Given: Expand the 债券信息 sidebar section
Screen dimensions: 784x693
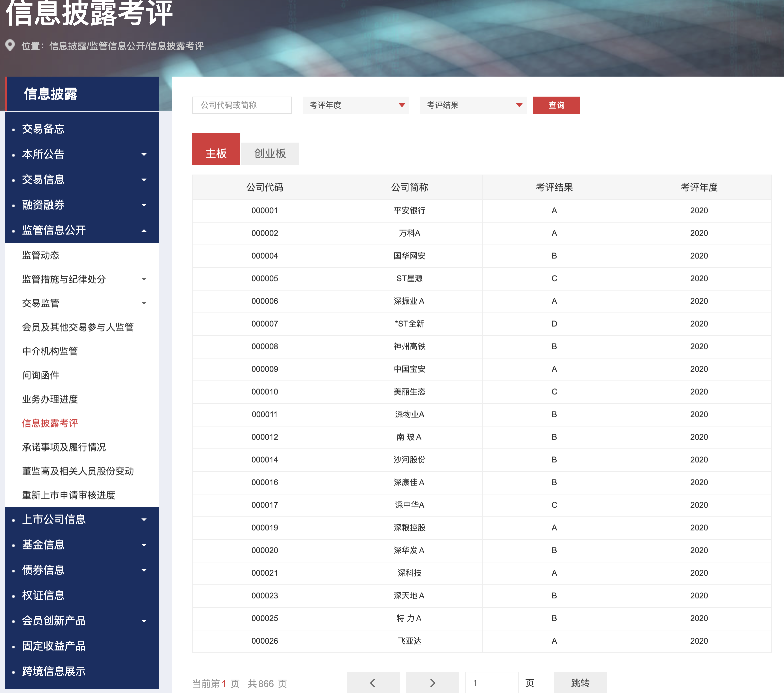Looking at the screenshot, I should [x=144, y=570].
